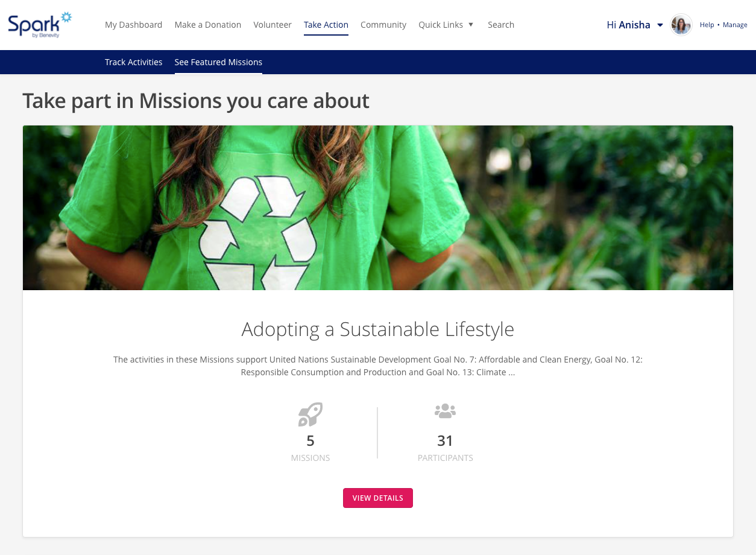Click the recycling shirt banner image
The image size is (756, 555).
(x=378, y=208)
